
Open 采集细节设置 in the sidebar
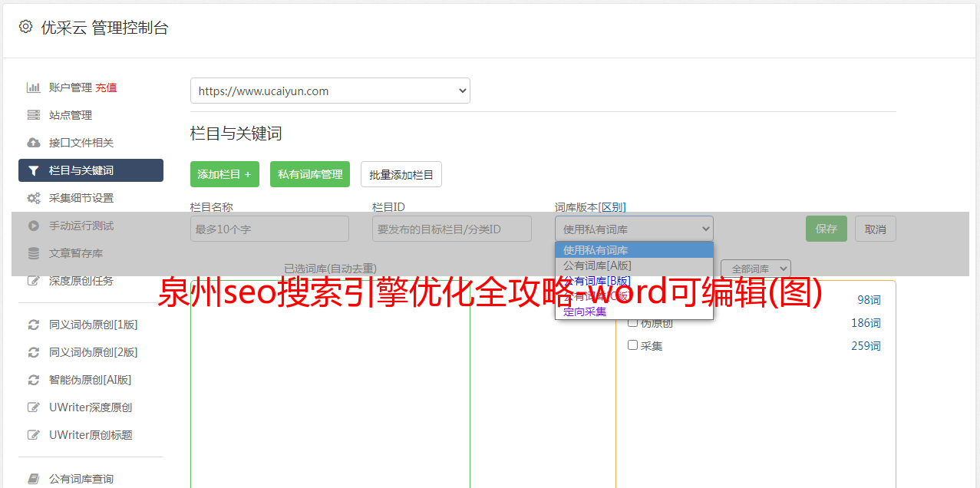[81, 198]
